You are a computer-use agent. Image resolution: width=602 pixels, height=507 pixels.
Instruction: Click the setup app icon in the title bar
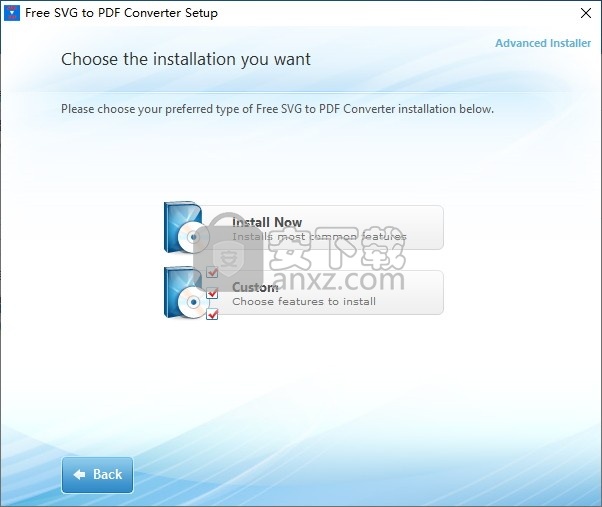pos(12,13)
